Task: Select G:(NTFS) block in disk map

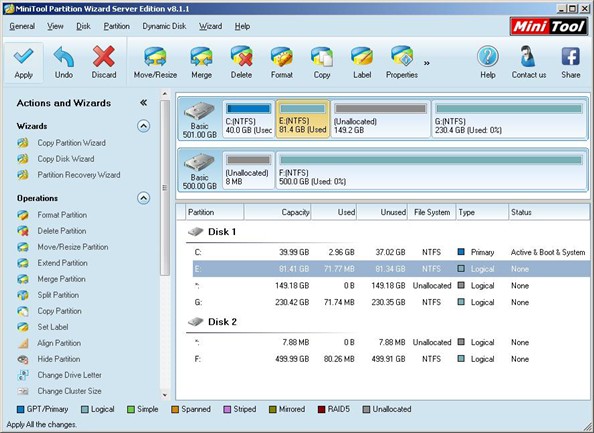Action: [x=509, y=119]
